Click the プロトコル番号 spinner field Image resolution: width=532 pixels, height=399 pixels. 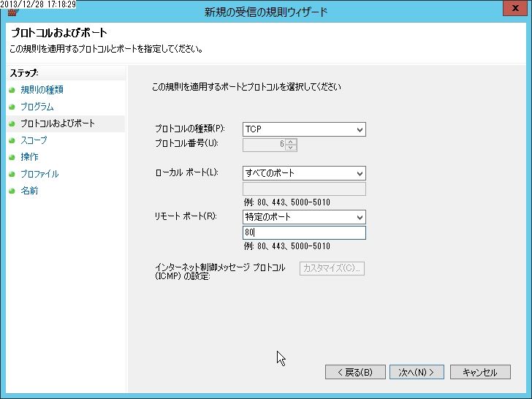tap(270, 145)
